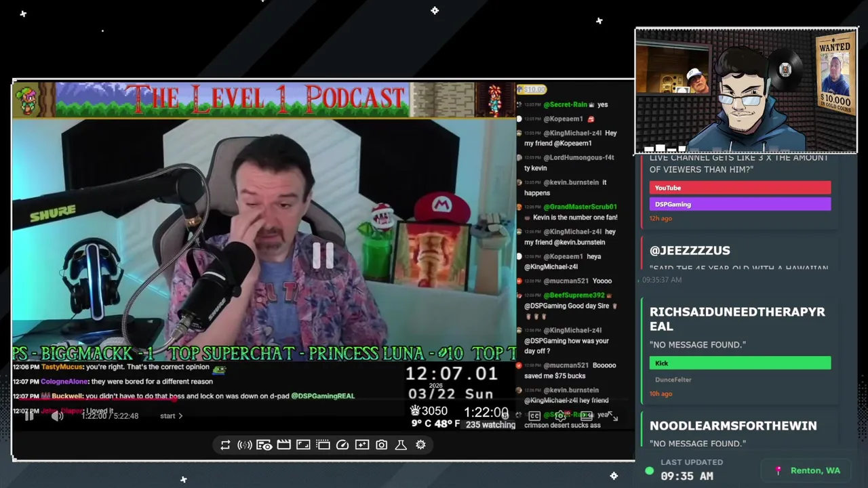The image size is (868, 488).
Task: Click the crown 3050 counter
Action: [x=429, y=411]
